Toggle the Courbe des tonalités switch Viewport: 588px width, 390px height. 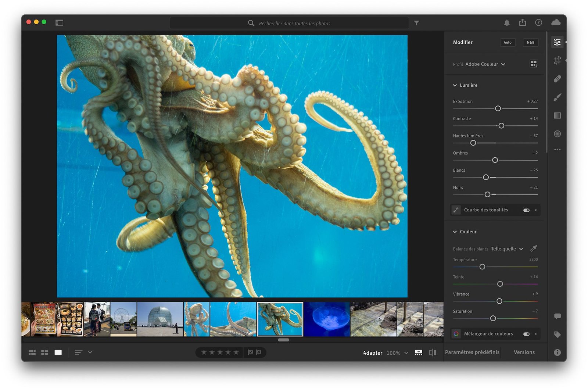click(x=526, y=210)
